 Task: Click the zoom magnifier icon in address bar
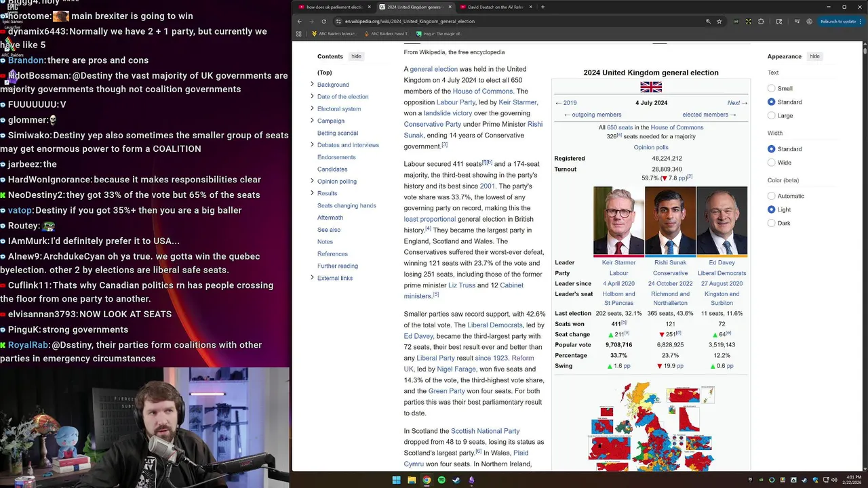coord(708,21)
